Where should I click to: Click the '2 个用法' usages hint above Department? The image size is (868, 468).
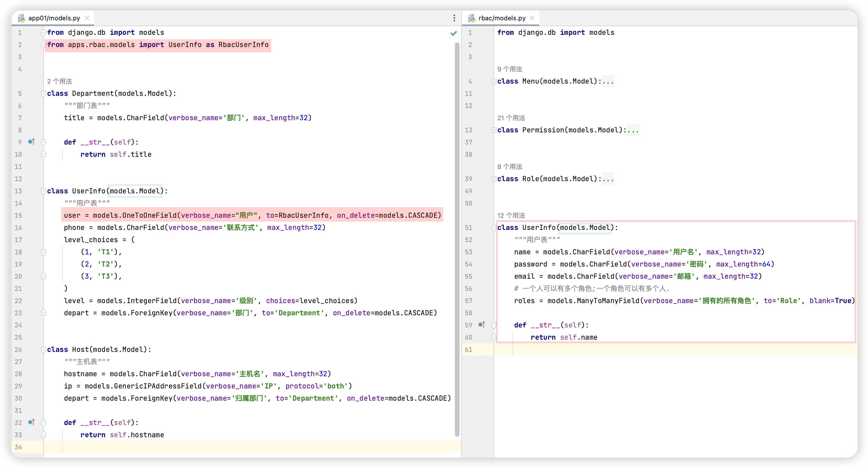59,81
